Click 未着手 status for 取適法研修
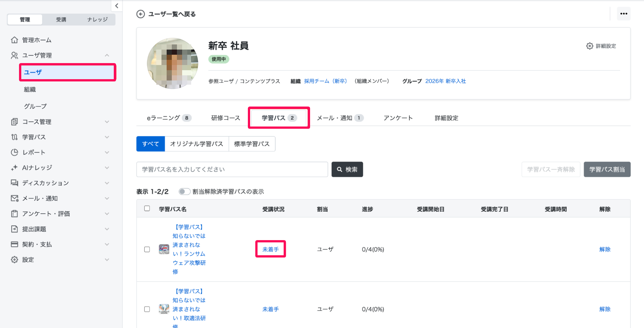This screenshot has width=644, height=328. pyautogui.click(x=270, y=309)
